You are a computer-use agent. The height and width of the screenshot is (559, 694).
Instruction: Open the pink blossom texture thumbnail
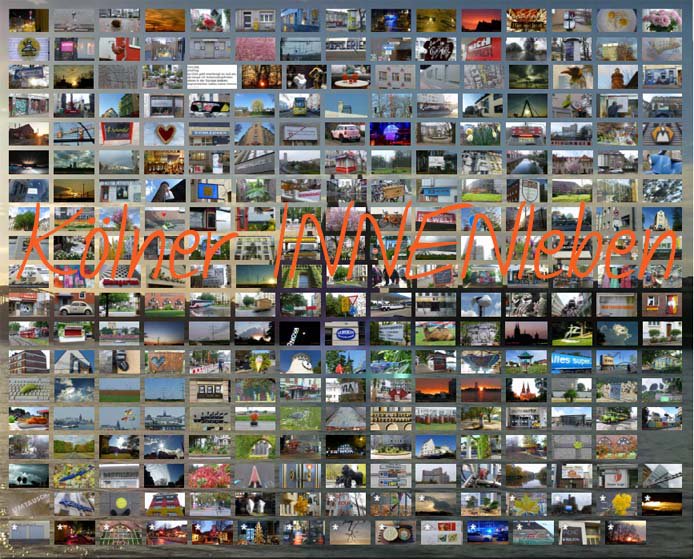click(255, 49)
